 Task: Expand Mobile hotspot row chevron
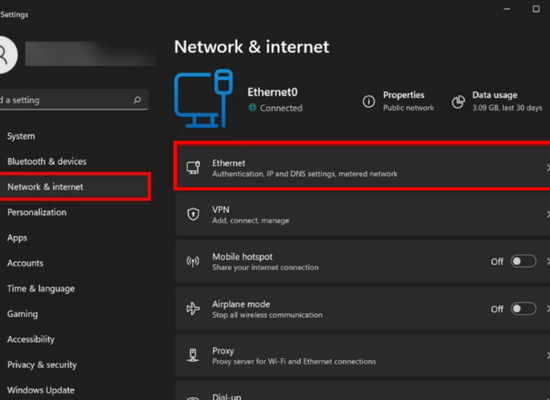tap(548, 261)
